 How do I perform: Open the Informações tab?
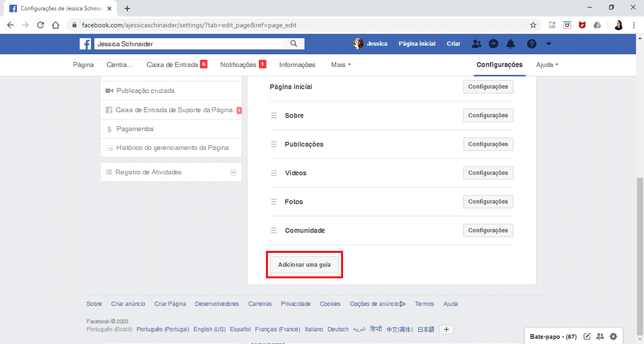297,65
